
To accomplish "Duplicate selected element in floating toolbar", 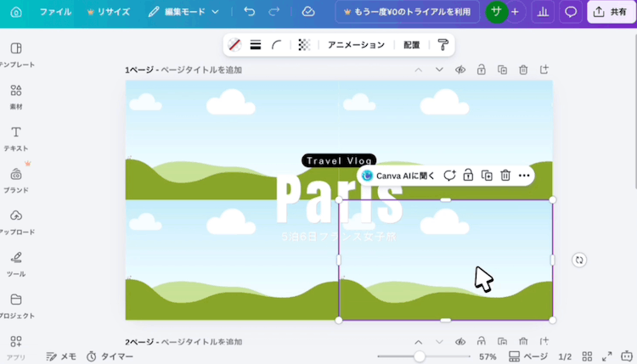I will pos(487,176).
